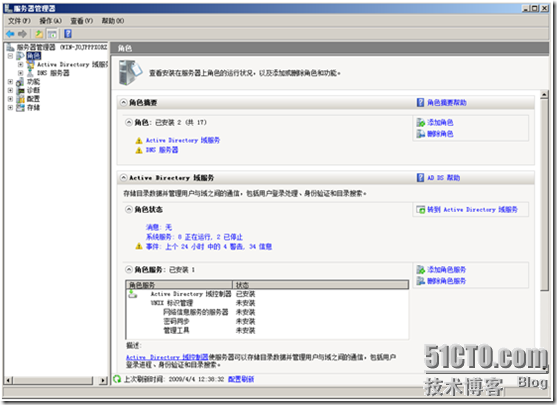Image resolution: width=557 pixels, height=405 pixels.
Task: Click the Active Directory 域控制器 row icon
Action: (133, 294)
